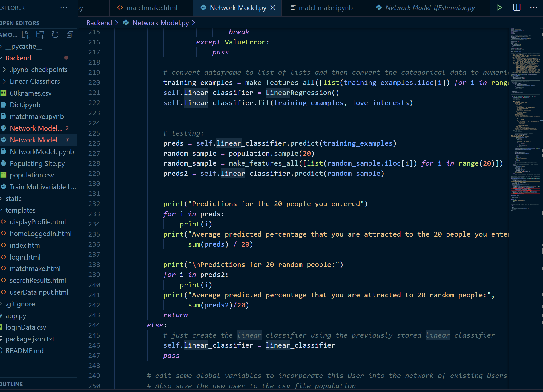Click the New File icon in explorer
Screen dimensions: 543x392
pos(25,35)
